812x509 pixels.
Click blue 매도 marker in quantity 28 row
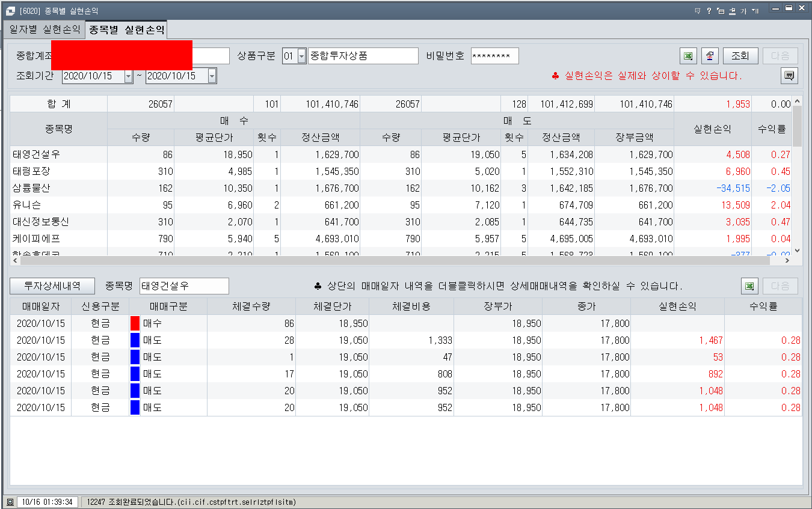click(135, 340)
